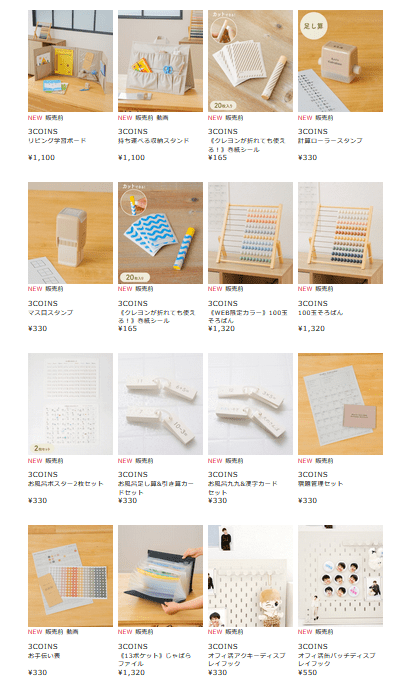Screen dimensions: 420x684
Task: Click the ¥550 price of バッチディスプレイフック
Action: [307, 672]
